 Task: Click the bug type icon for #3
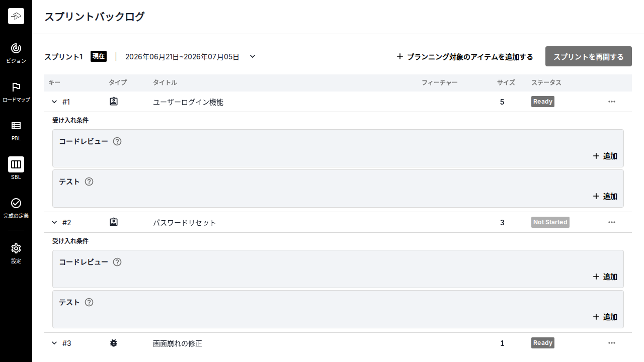pos(114,343)
